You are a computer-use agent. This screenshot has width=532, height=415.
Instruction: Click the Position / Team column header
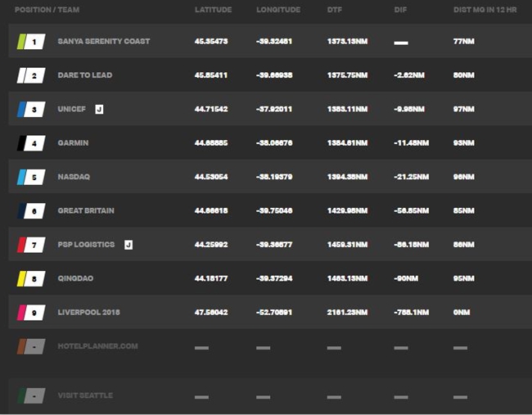tap(47, 10)
